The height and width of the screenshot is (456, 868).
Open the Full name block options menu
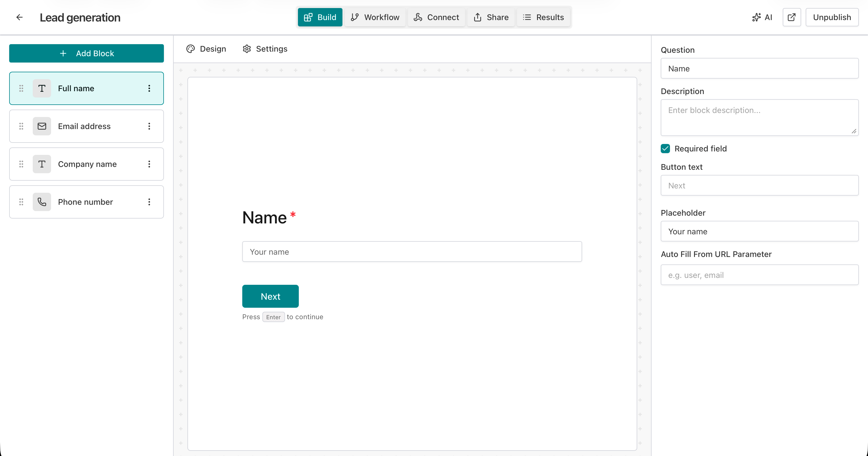(x=149, y=88)
